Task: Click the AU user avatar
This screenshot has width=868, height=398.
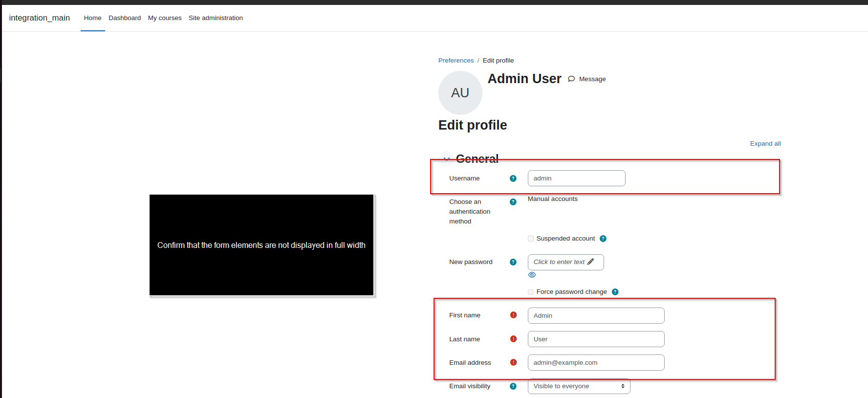Action: (x=460, y=93)
